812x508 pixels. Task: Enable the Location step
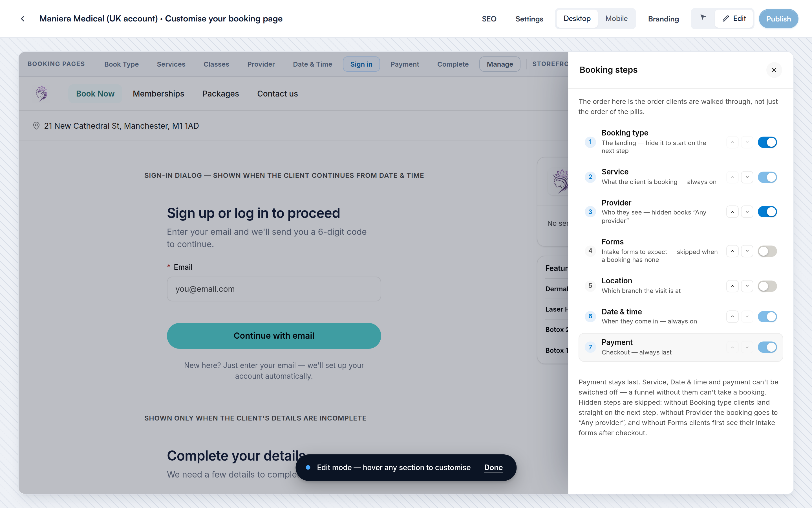(767, 286)
